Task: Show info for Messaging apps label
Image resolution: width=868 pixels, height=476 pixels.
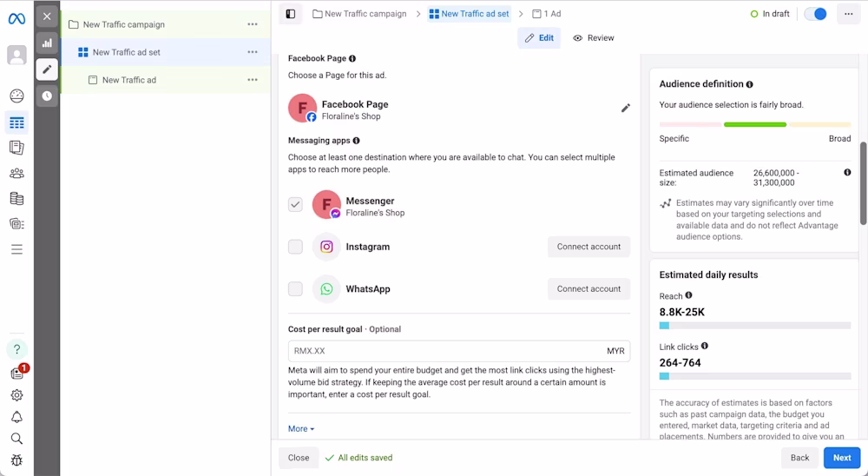Action: (356, 141)
